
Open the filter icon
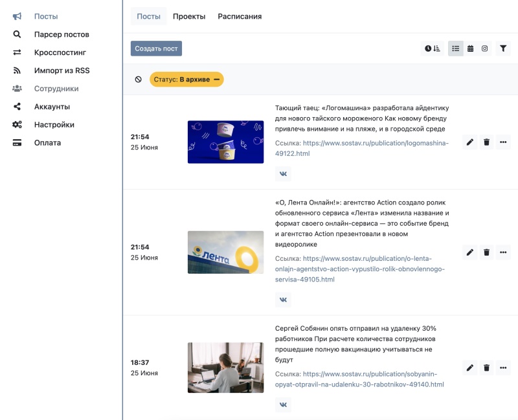click(x=503, y=48)
